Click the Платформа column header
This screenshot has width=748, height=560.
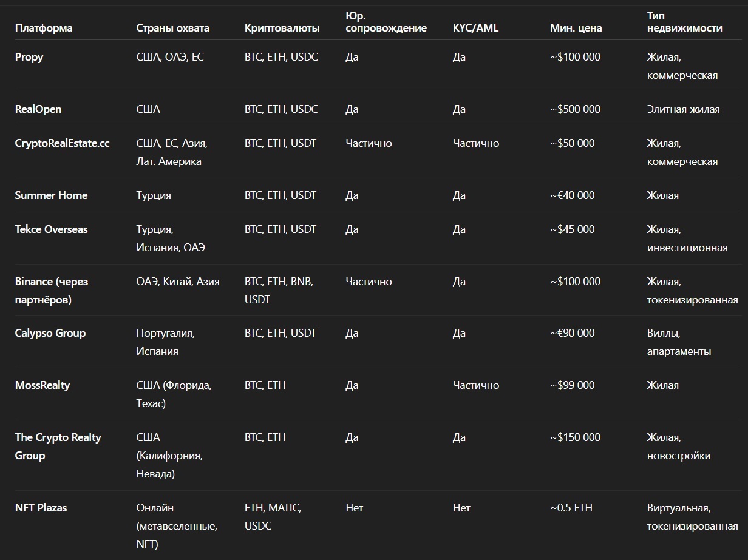tap(44, 28)
